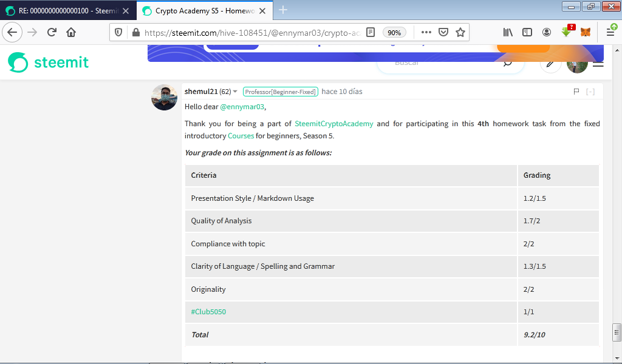Go back to the previous page
The width and height of the screenshot is (622, 364).
point(12,32)
